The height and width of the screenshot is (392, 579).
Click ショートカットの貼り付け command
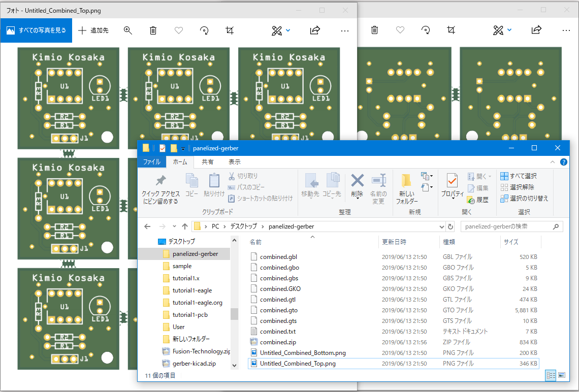coord(261,198)
